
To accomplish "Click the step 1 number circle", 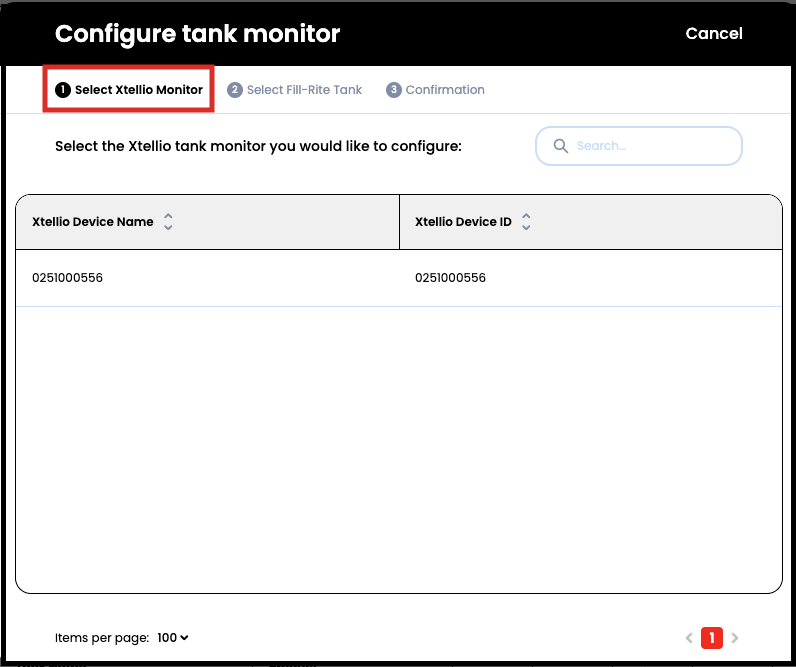I will click(x=63, y=90).
